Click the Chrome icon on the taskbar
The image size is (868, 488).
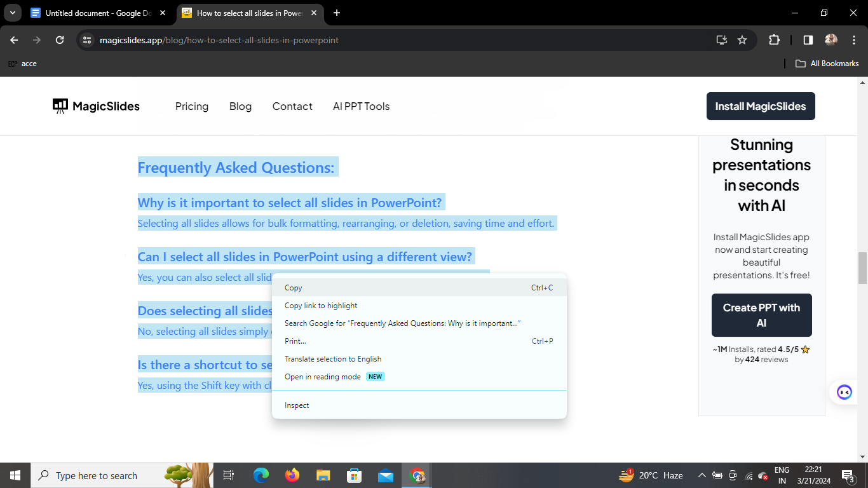pyautogui.click(x=417, y=475)
